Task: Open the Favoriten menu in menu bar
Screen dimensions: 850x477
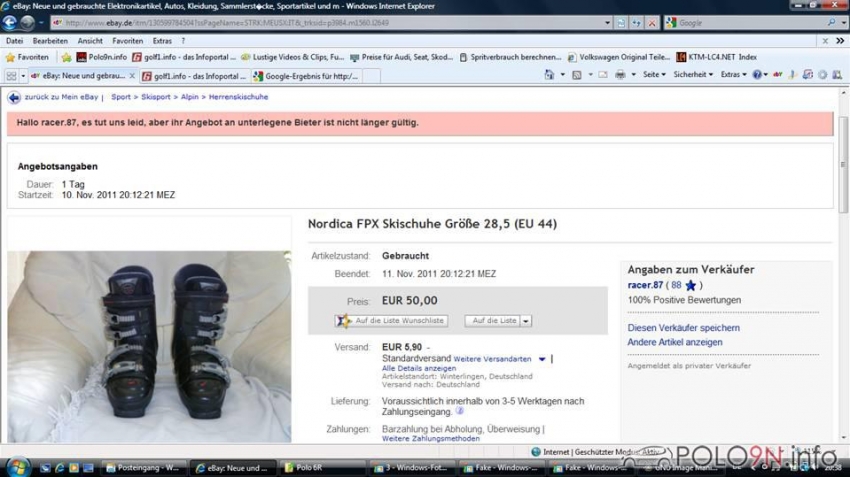Action: 127,41
